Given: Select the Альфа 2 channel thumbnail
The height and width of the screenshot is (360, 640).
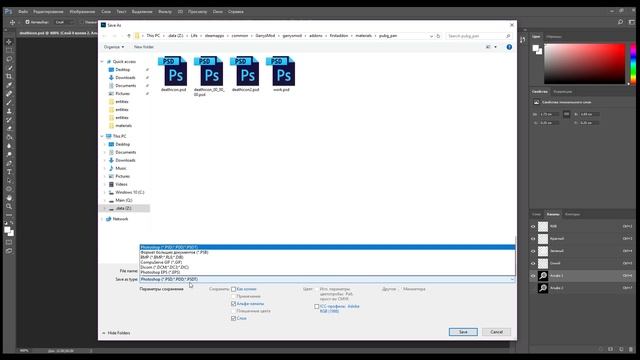Looking at the screenshot, I should [x=543, y=288].
